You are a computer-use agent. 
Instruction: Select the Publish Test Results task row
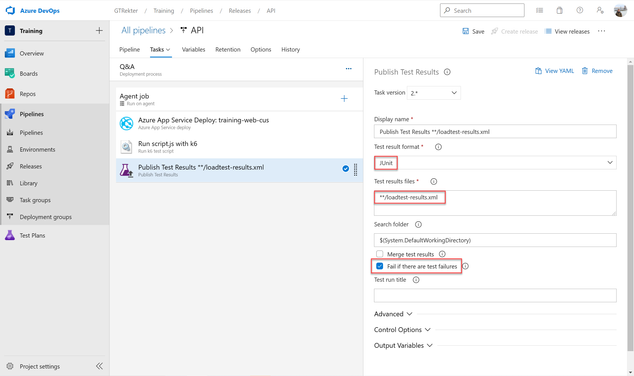tap(239, 170)
